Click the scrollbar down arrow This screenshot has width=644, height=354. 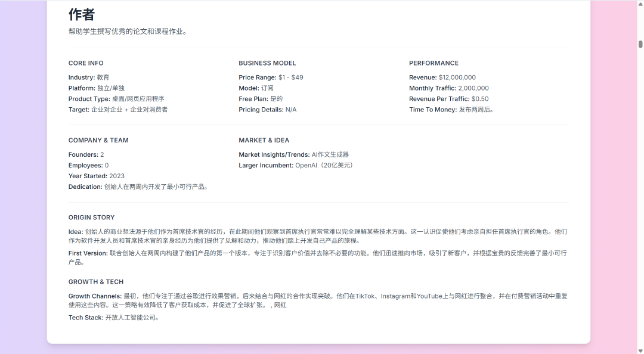coord(640,350)
